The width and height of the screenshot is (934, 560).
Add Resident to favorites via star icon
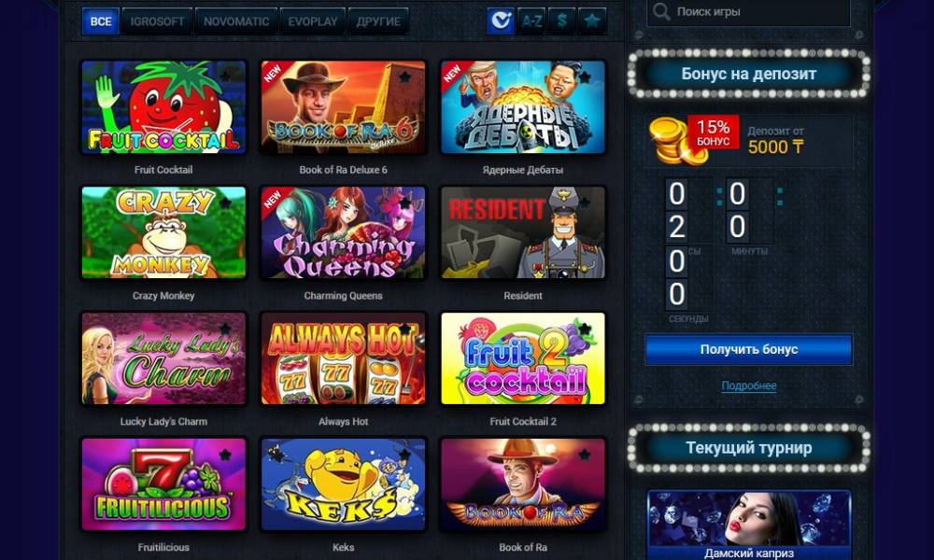coord(585,203)
